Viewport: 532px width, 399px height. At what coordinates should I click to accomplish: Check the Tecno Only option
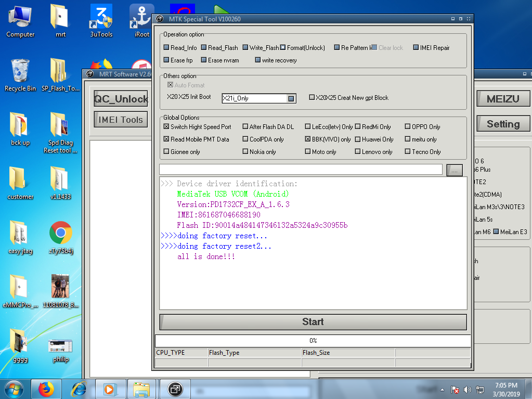408,152
